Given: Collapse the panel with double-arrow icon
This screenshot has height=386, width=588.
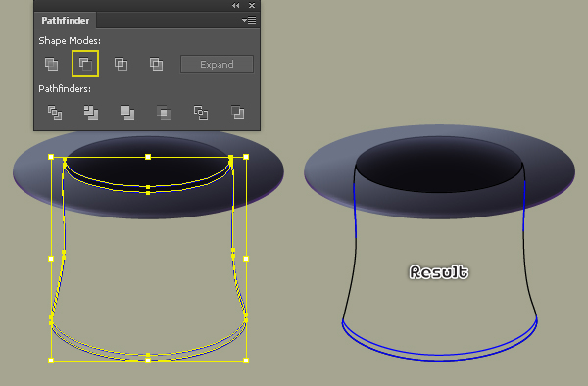Looking at the screenshot, I should pyautogui.click(x=235, y=5).
